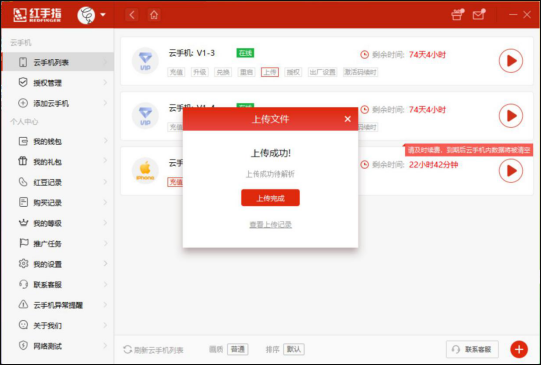Go back with the left arrow icon
The image size is (541, 365).
[x=132, y=15]
